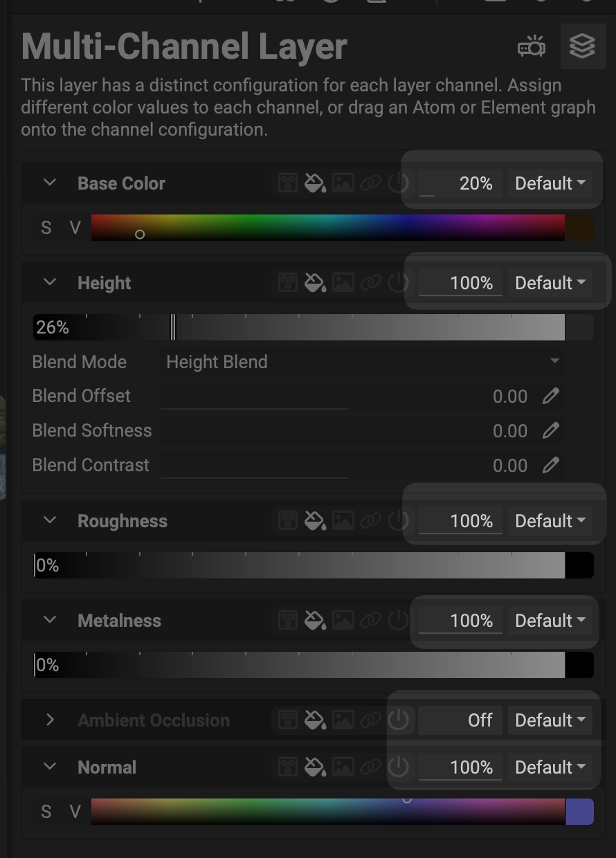Collapse the Height channel section
This screenshot has width=616, height=858.
point(50,283)
